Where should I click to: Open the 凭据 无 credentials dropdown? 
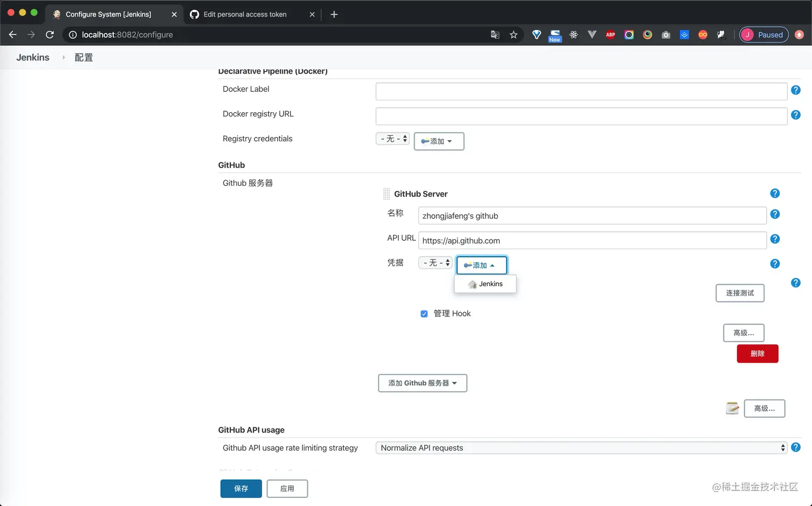coord(436,263)
